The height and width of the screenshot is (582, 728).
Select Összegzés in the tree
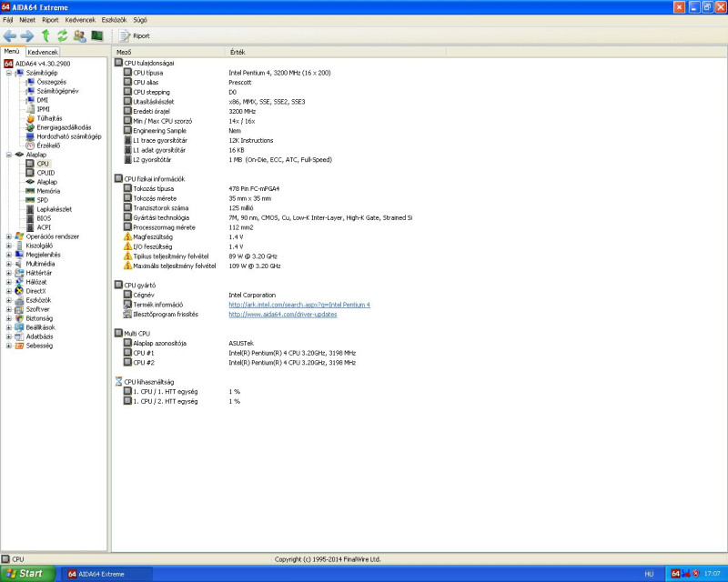(52, 82)
